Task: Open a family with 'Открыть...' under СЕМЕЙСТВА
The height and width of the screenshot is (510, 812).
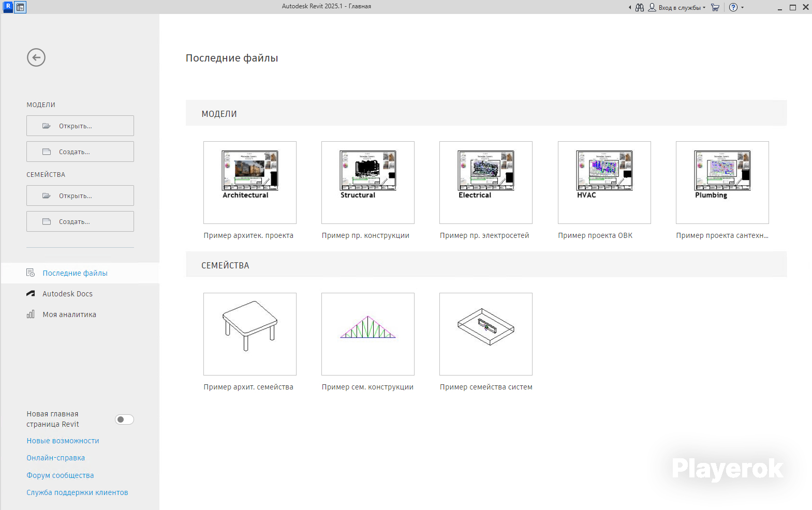Action: (80, 196)
